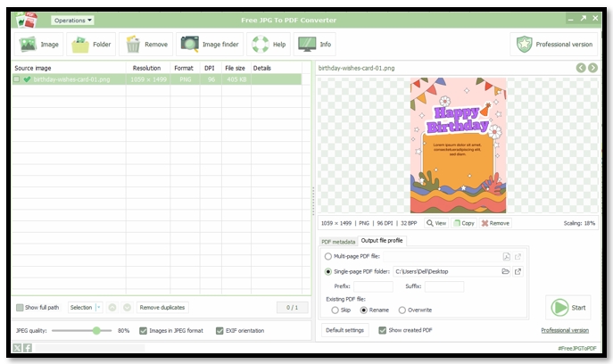This screenshot has height=364, width=613.
Task: Click the Happy Birthday preview image
Action: [458, 145]
